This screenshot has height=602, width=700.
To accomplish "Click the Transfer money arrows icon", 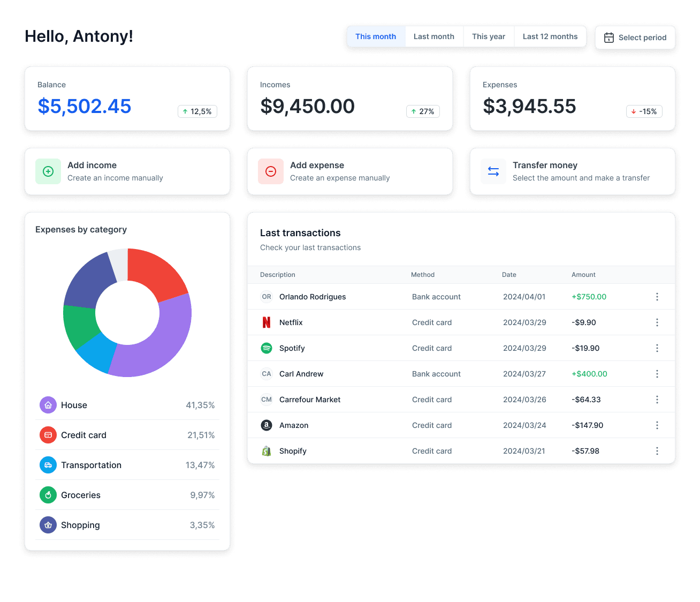I will click(493, 171).
